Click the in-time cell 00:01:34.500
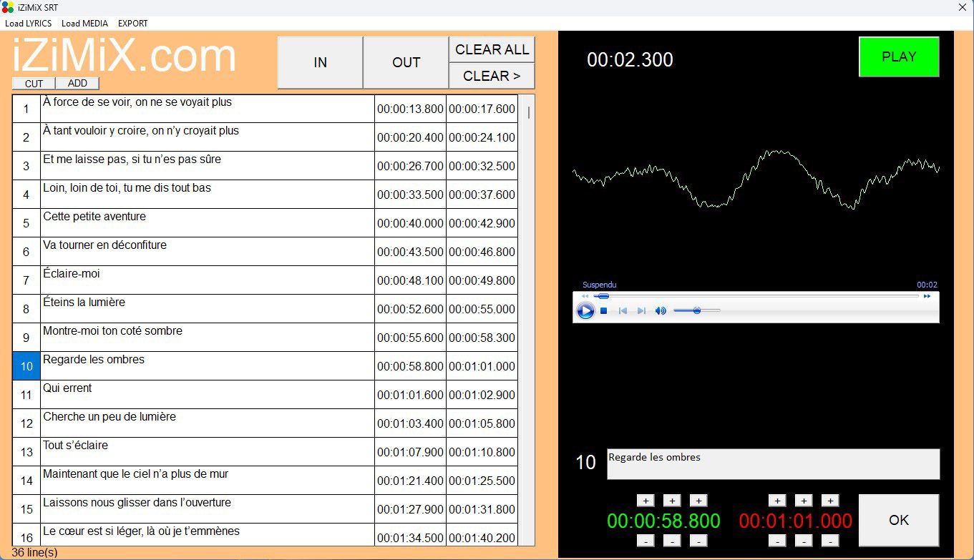The width and height of the screenshot is (974, 560). 410,535
